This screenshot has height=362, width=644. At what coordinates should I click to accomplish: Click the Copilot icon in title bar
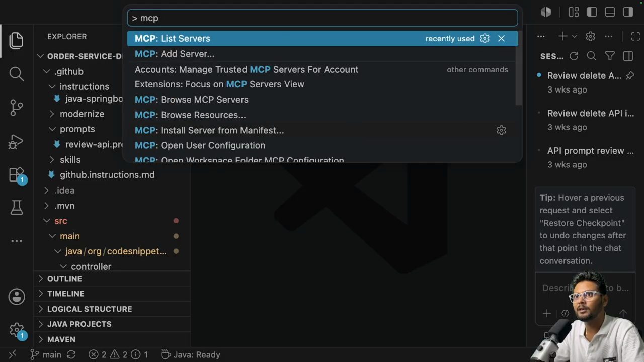pyautogui.click(x=546, y=12)
